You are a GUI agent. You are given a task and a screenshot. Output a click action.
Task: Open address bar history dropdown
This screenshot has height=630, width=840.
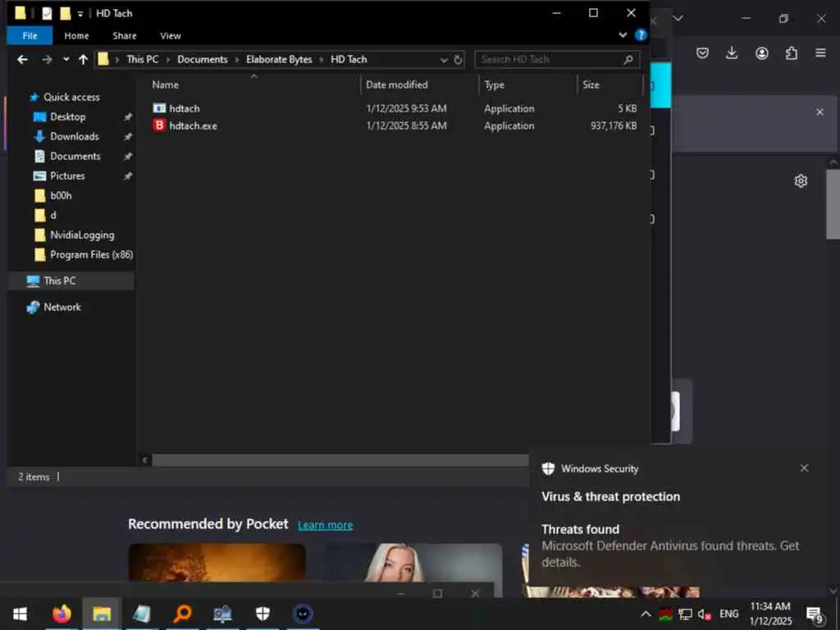[x=444, y=60]
